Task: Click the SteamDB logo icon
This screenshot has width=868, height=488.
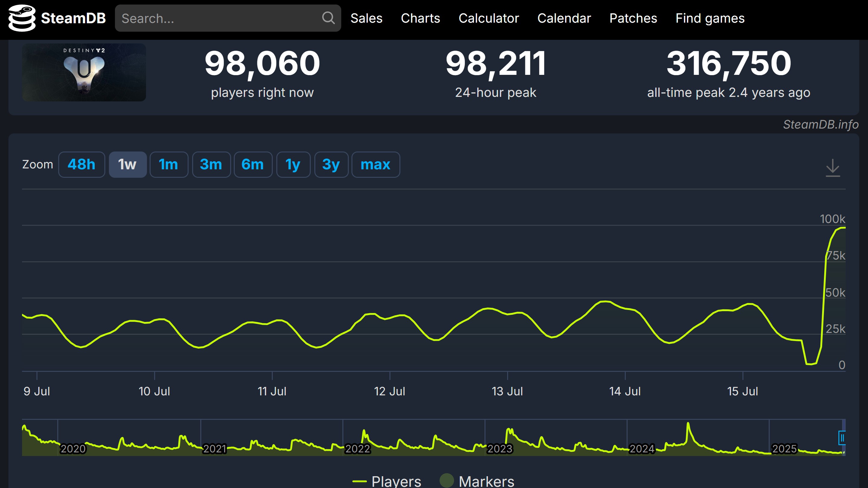Action: click(22, 18)
